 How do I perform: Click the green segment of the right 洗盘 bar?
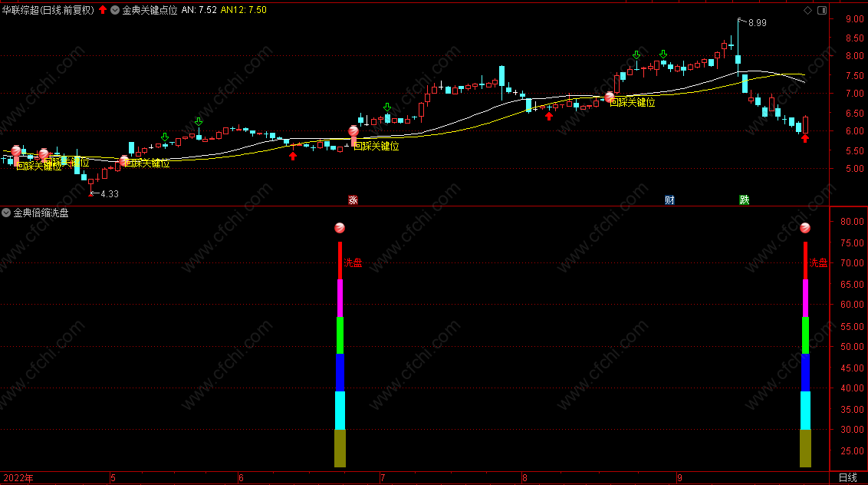click(805, 335)
